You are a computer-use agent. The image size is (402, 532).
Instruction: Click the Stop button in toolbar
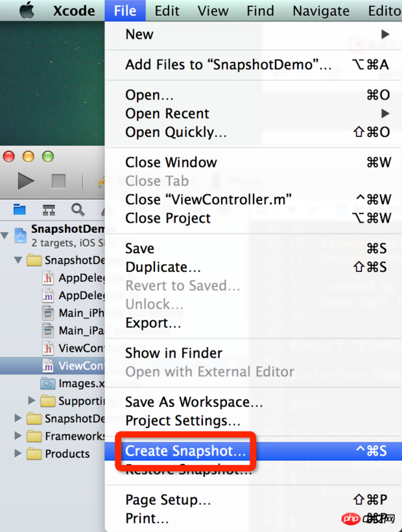tap(59, 180)
